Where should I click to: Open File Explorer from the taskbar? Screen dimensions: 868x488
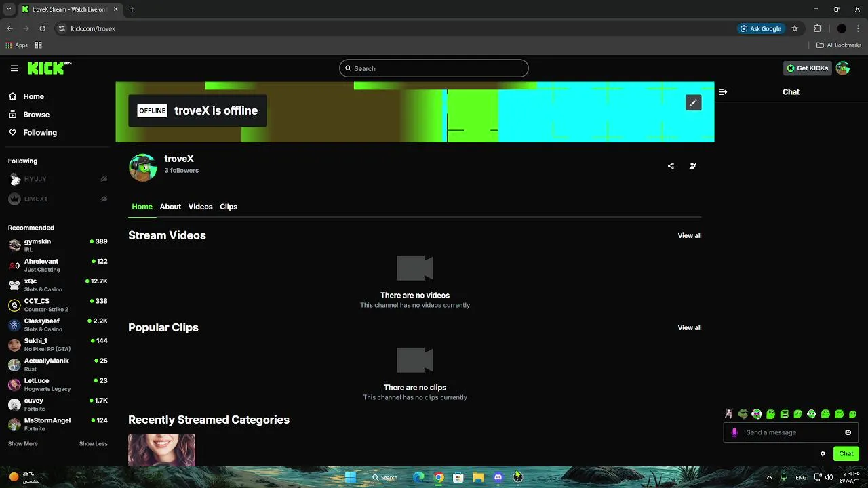tap(478, 477)
